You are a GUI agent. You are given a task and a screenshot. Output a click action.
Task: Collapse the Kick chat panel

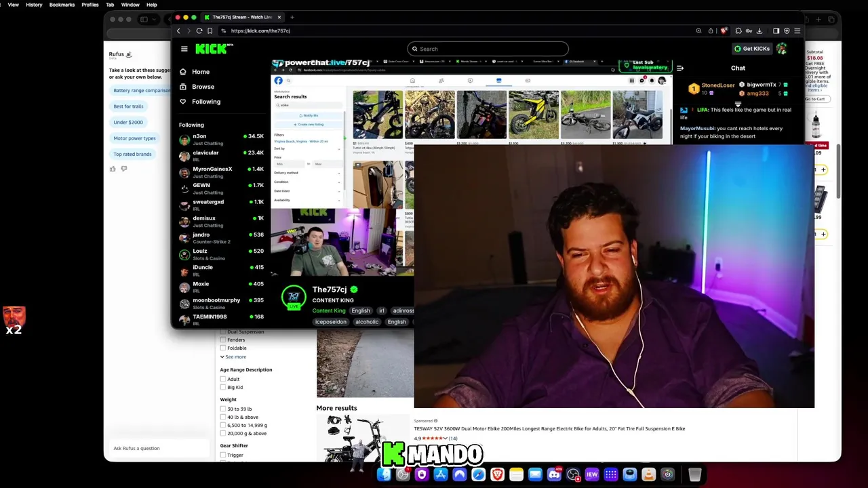680,68
